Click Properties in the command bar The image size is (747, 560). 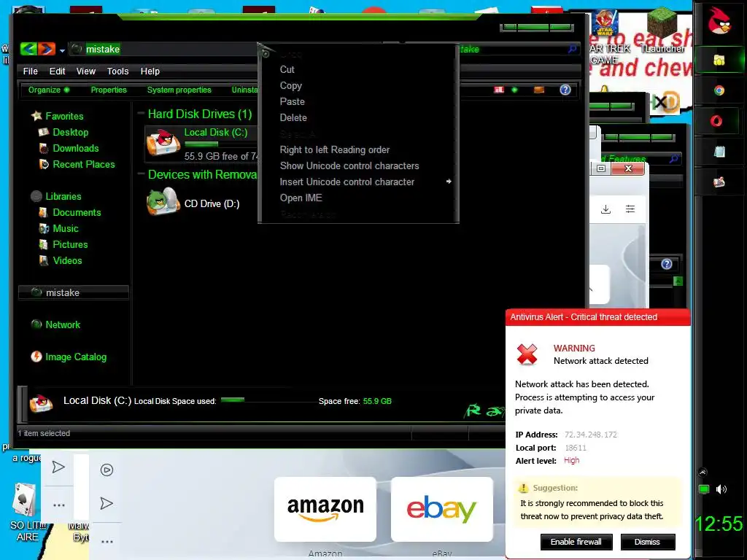pos(109,90)
